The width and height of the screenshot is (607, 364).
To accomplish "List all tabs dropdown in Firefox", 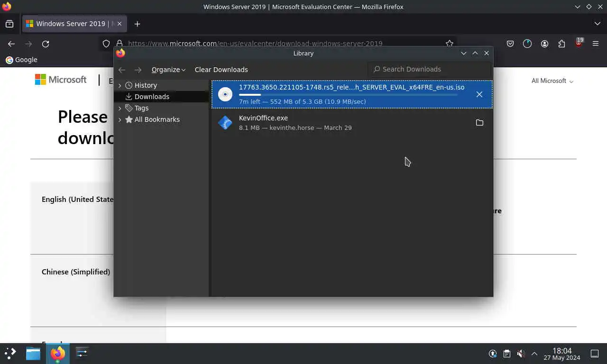I will 597,24.
